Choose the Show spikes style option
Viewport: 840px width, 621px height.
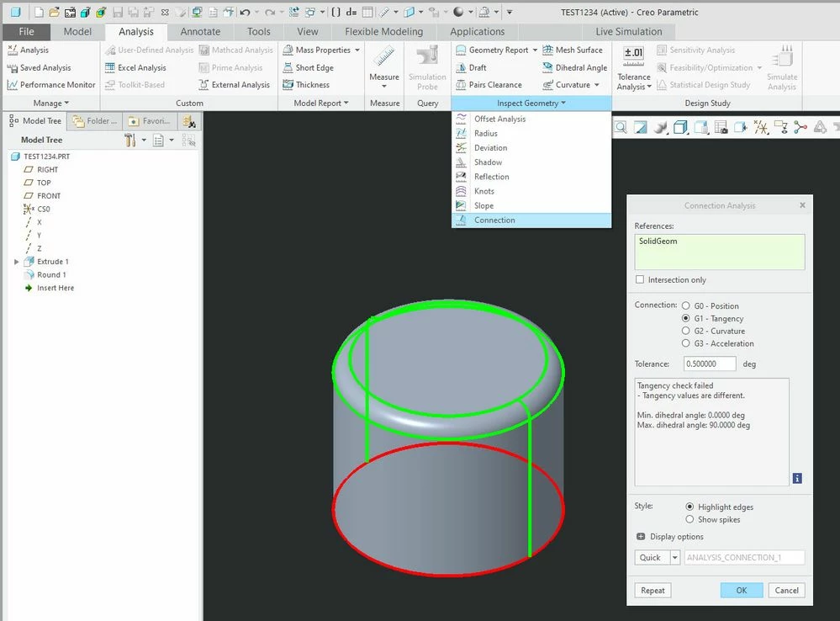click(x=689, y=519)
